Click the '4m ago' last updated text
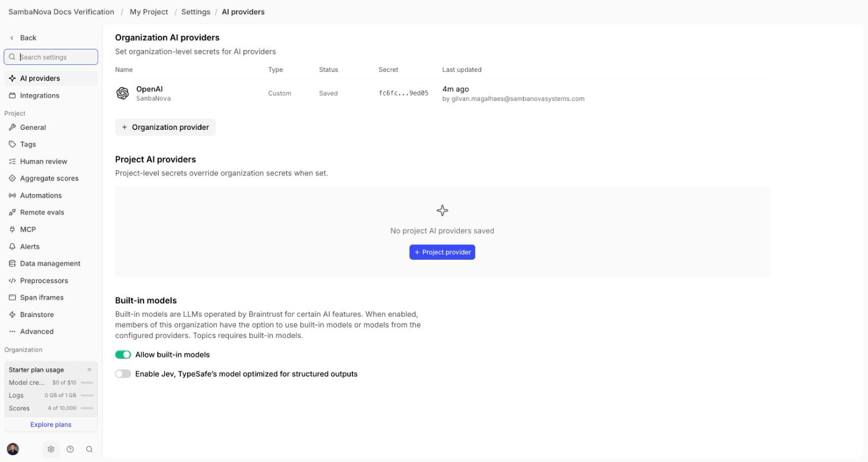868x462 pixels. (455, 89)
